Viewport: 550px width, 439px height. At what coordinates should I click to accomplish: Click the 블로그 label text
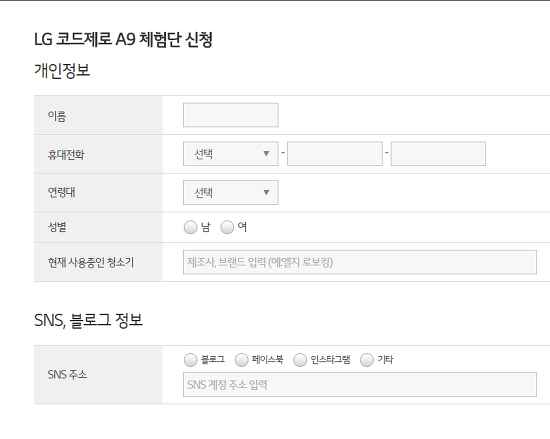213,360
